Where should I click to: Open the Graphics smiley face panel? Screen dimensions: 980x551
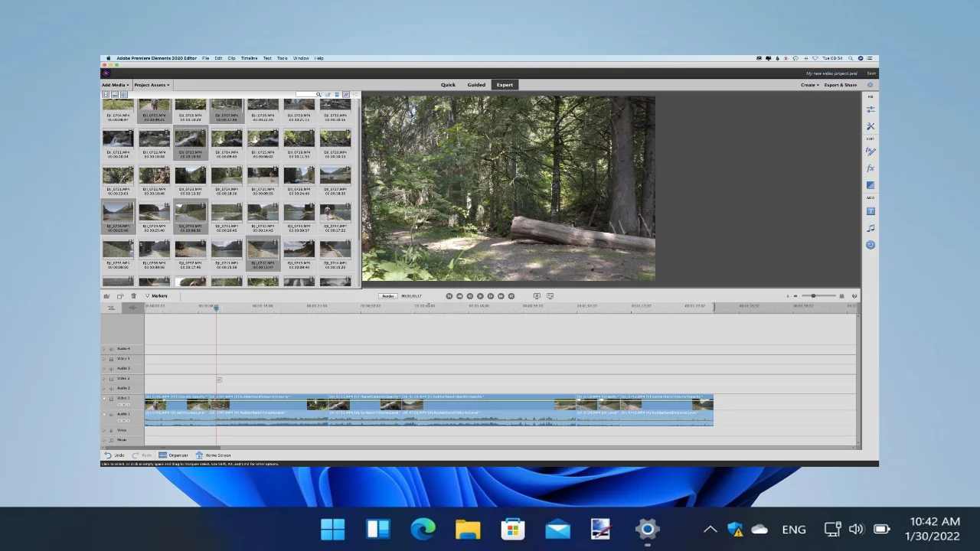[871, 245]
